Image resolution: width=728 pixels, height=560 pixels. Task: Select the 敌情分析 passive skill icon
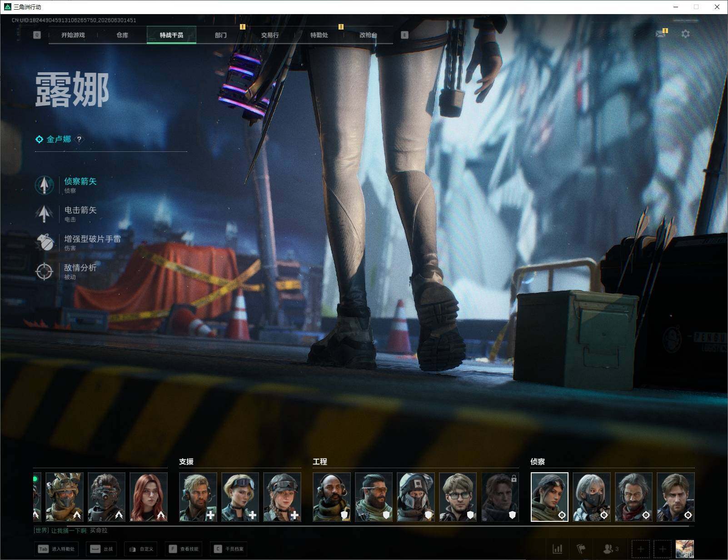pos(44,271)
